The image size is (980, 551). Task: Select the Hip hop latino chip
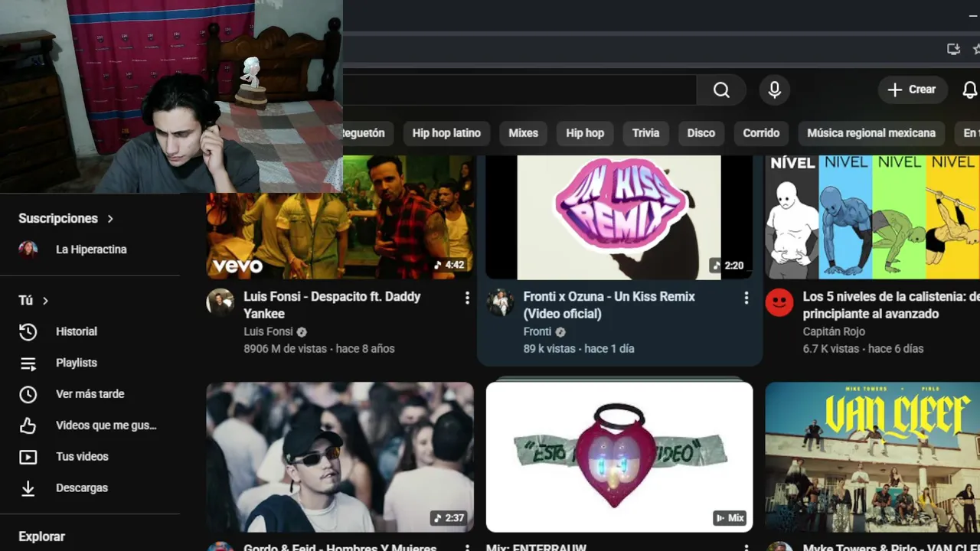(x=446, y=133)
